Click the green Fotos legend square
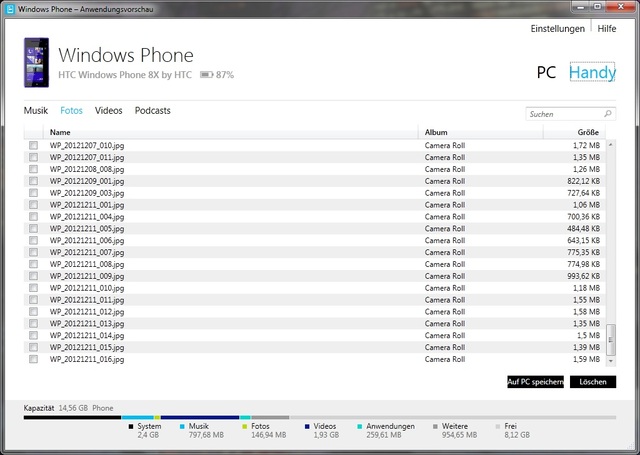Screen dimensions: 640x455 245,426
